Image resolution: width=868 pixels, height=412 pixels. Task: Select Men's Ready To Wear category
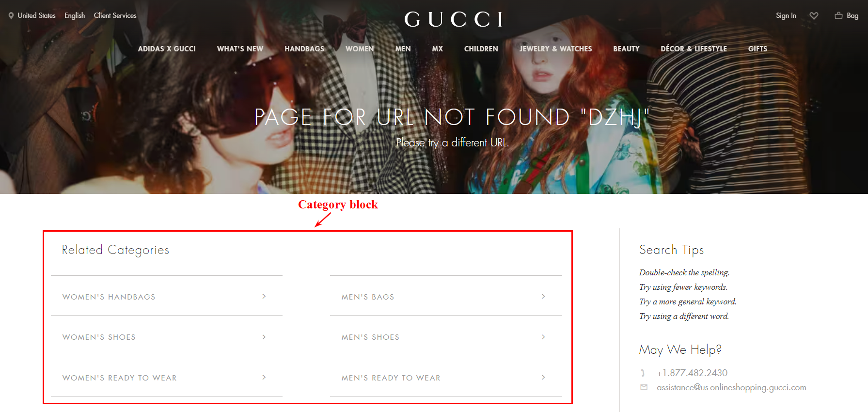446,377
